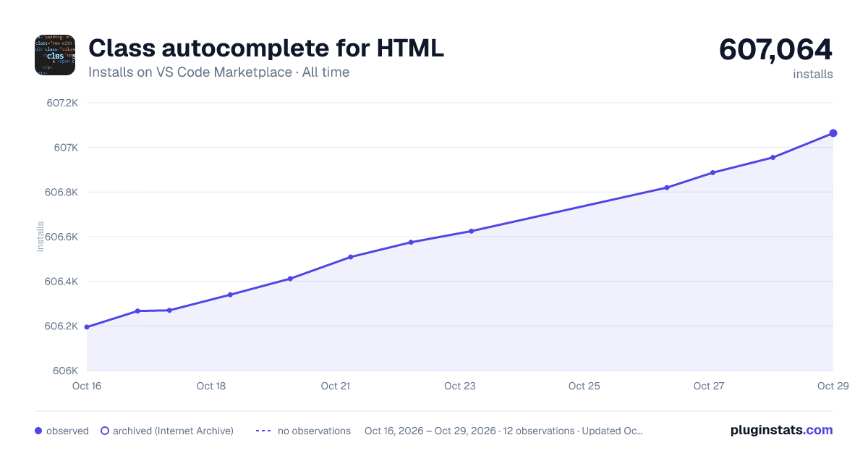This screenshot has height=456, width=868.
Task: Click the 'installs' label under the total
Action: [x=813, y=74]
